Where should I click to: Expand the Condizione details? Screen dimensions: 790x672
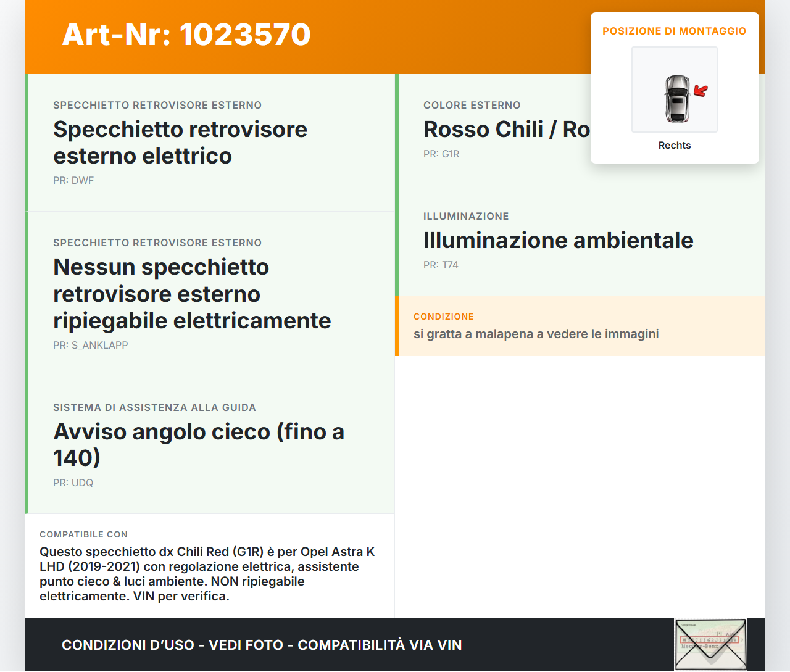pos(536,333)
